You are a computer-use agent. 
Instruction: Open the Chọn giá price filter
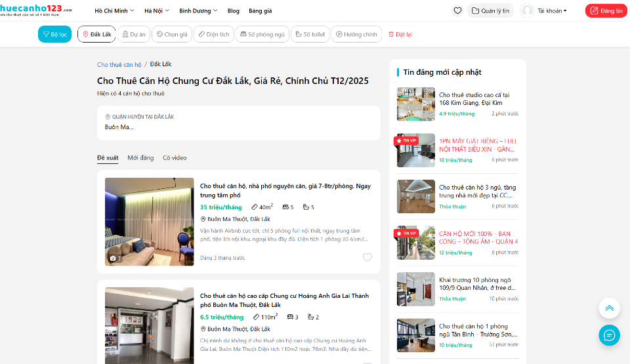[172, 34]
